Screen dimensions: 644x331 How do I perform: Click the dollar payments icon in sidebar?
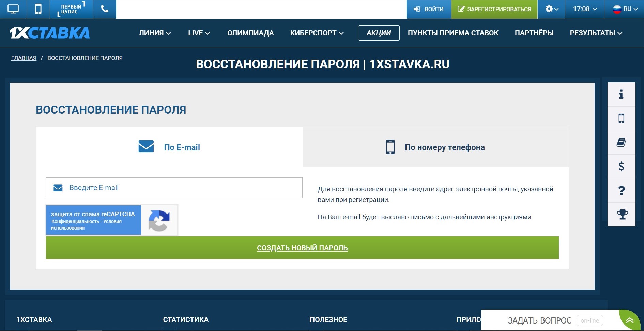(621, 167)
